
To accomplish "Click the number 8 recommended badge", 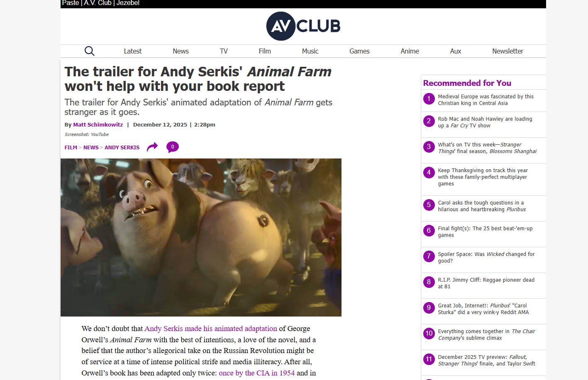I will coord(429,282).
